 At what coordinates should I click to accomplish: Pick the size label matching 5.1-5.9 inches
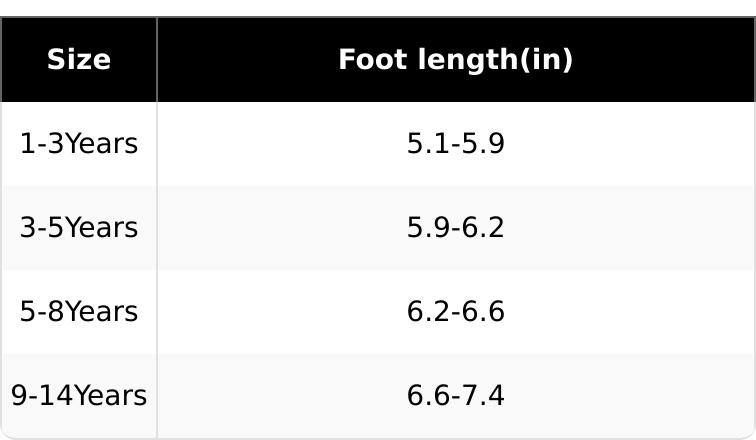79,144
